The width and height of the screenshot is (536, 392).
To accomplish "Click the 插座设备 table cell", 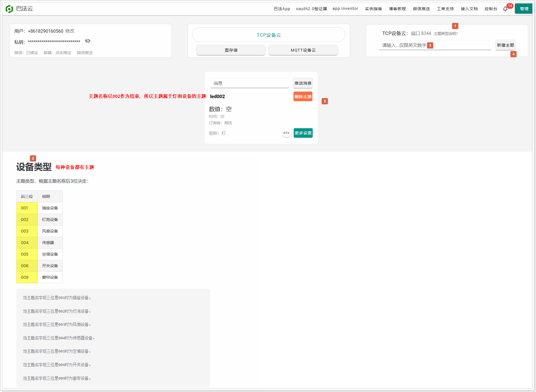I will pyautogui.click(x=50, y=208).
